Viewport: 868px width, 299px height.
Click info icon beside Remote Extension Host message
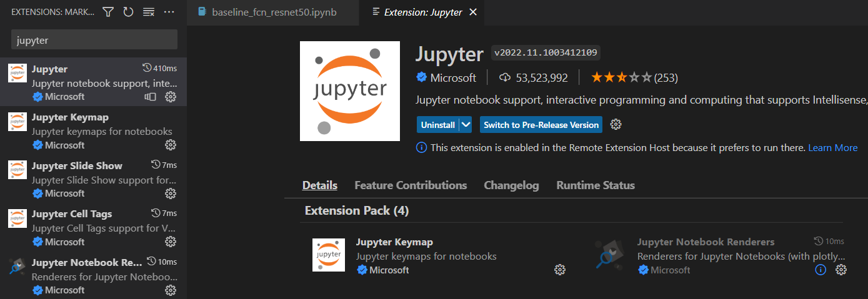(421, 148)
